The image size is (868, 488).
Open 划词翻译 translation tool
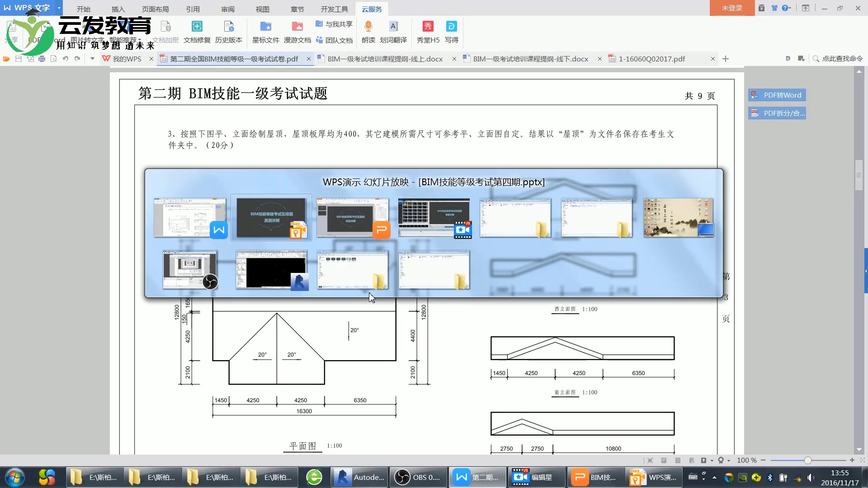tap(393, 27)
